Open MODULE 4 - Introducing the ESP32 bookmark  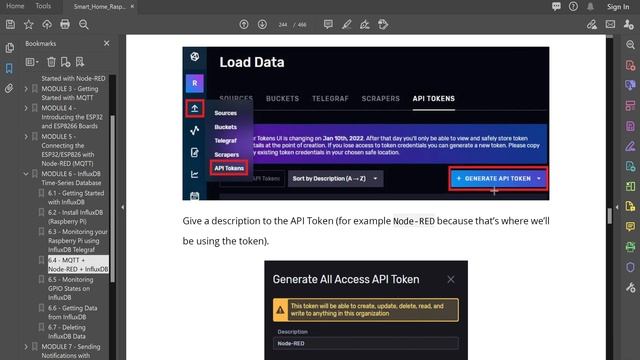click(x=72, y=117)
